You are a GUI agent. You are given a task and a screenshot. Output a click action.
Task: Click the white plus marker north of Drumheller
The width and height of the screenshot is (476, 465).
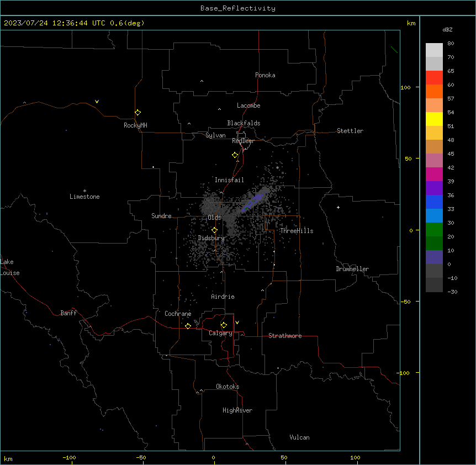(x=338, y=207)
